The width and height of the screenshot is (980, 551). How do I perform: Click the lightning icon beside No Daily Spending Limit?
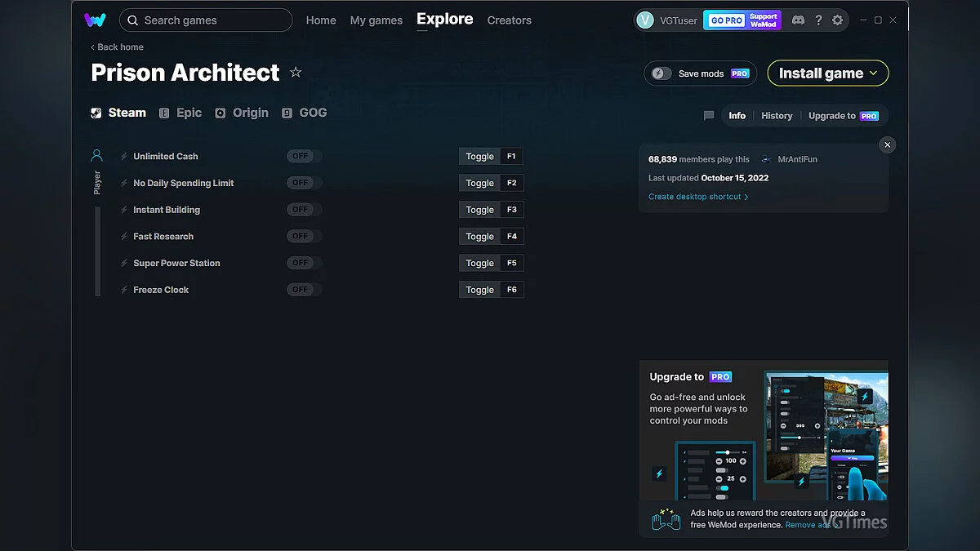(x=124, y=184)
